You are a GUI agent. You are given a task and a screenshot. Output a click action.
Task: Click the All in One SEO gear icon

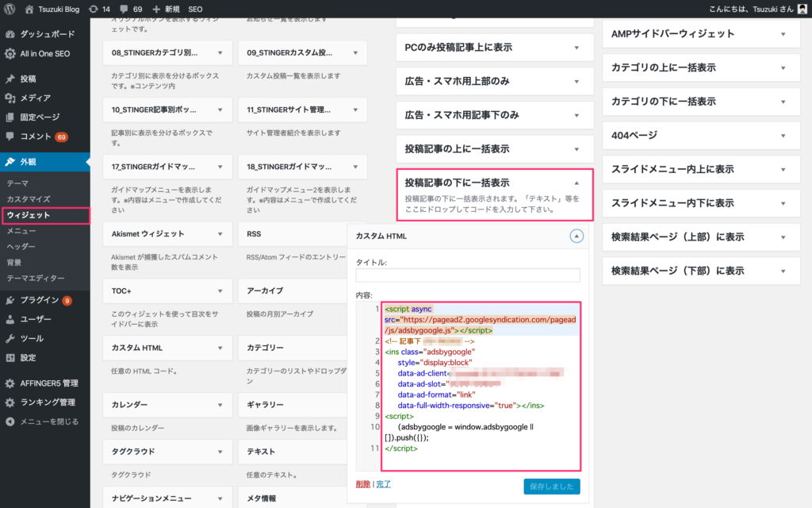10,53
